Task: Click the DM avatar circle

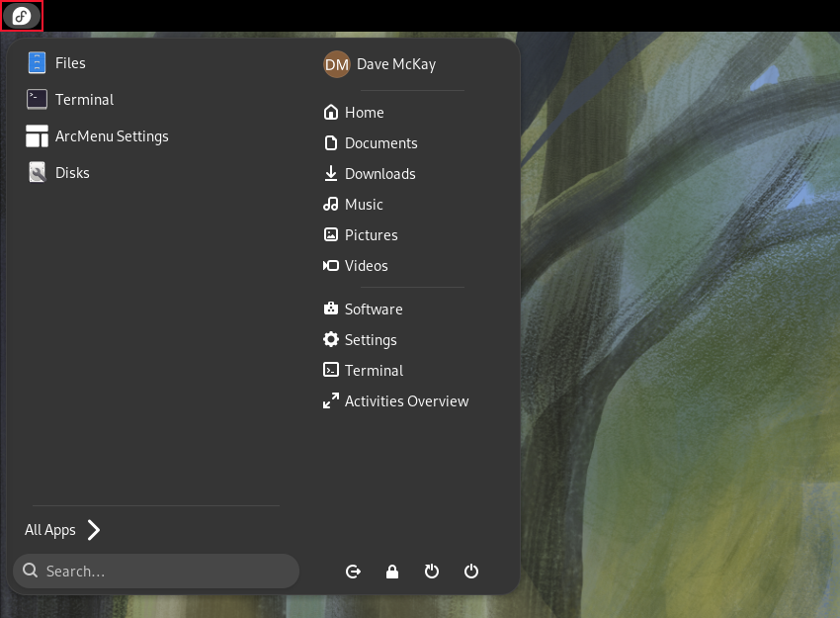Action: [336, 64]
